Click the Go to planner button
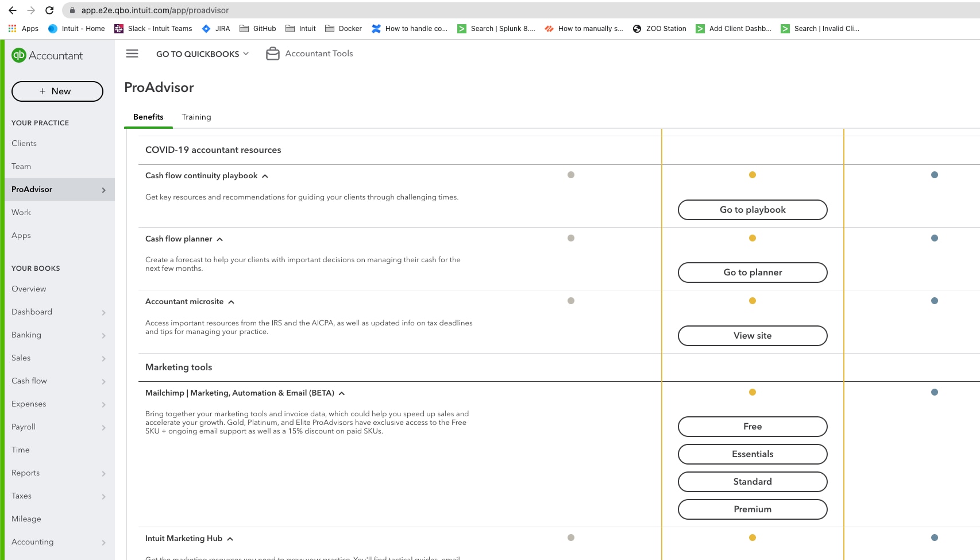Screen dimensions: 980x560 (x=753, y=273)
